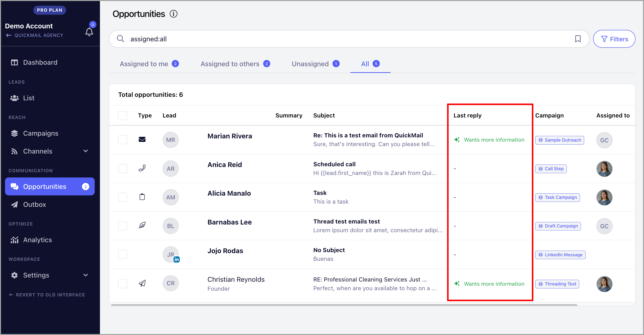Click the Settings gear icon
This screenshot has height=335, width=644.
pyautogui.click(x=14, y=275)
